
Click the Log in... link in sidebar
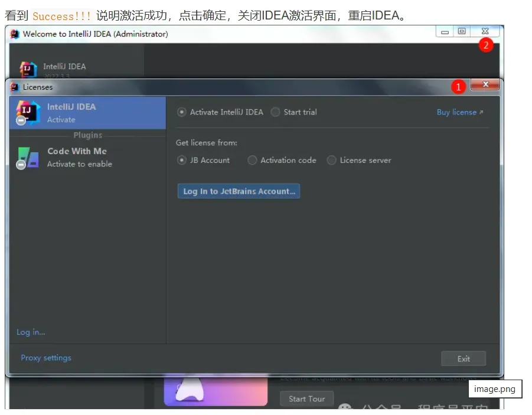(x=31, y=332)
